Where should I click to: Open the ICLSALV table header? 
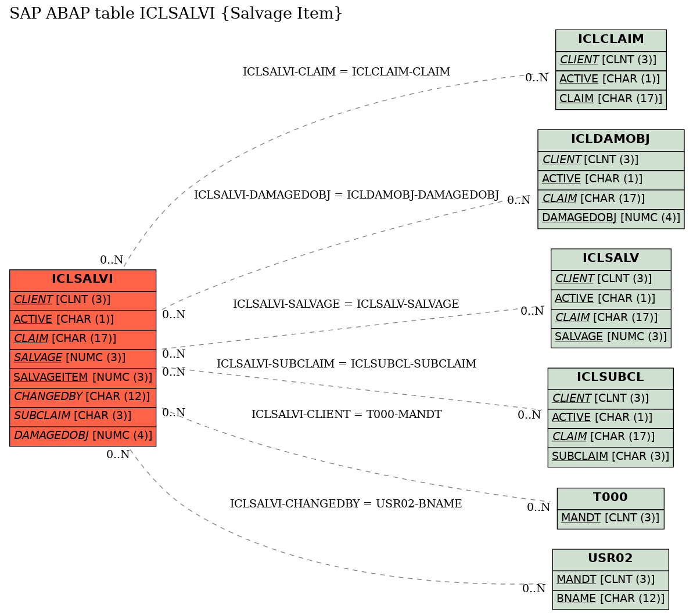coord(611,259)
